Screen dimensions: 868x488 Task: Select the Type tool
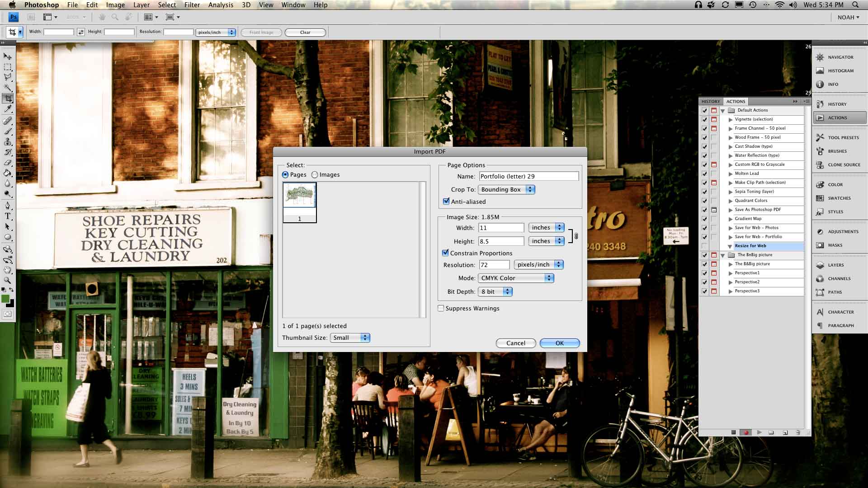(8, 216)
